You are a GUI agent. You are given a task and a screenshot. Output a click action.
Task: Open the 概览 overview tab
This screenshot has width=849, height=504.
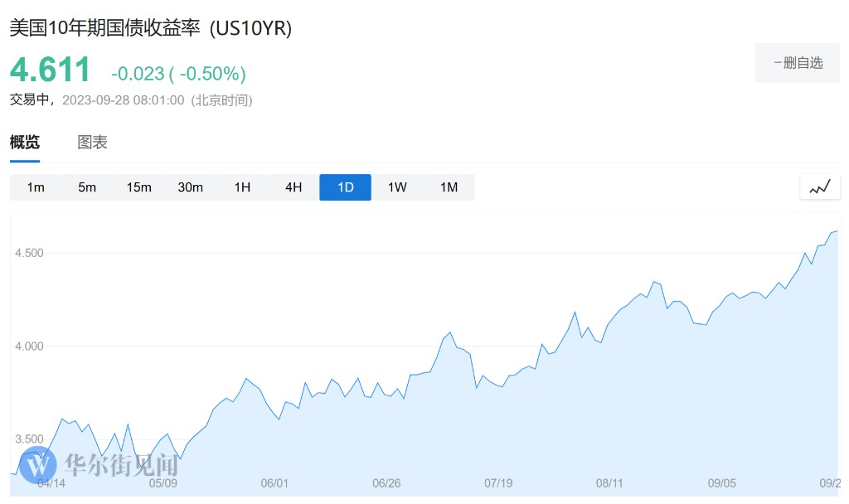point(25,142)
